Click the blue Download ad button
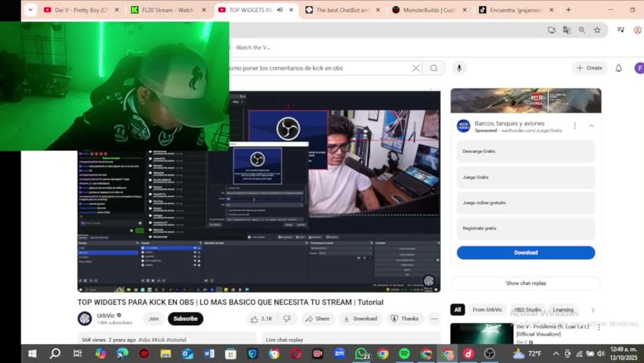This screenshot has width=644, height=363. point(526,253)
